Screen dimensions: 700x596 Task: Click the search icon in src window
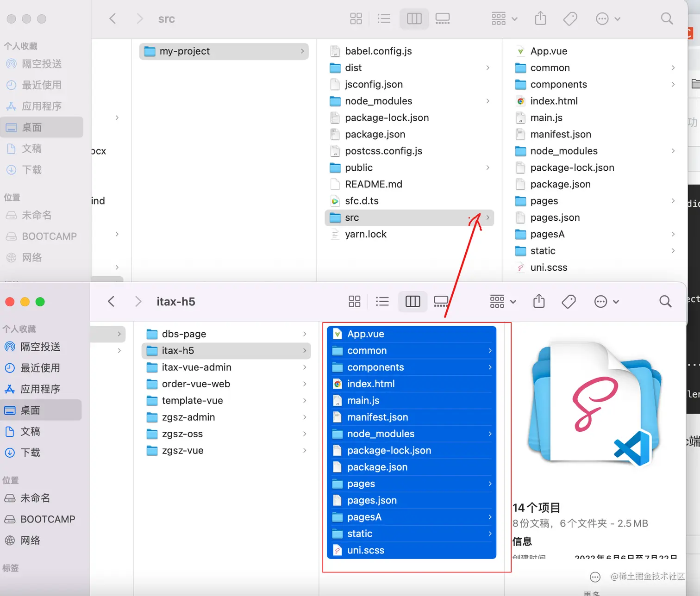pyautogui.click(x=667, y=19)
